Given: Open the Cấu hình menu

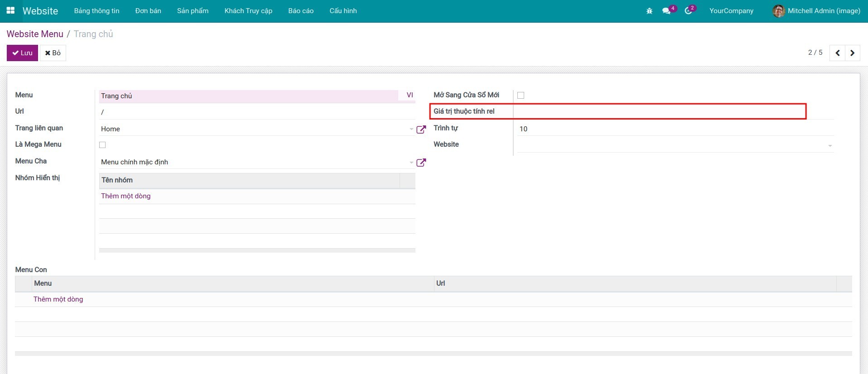Looking at the screenshot, I should pos(343,11).
